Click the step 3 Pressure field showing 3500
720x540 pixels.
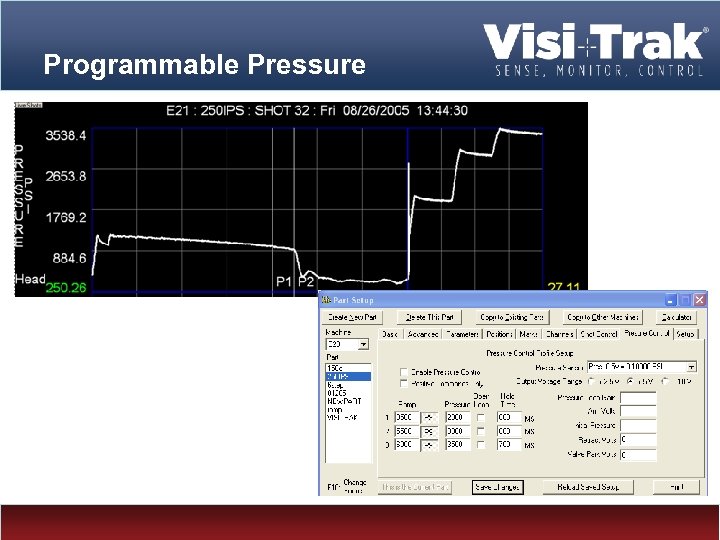tap(457, 445)
